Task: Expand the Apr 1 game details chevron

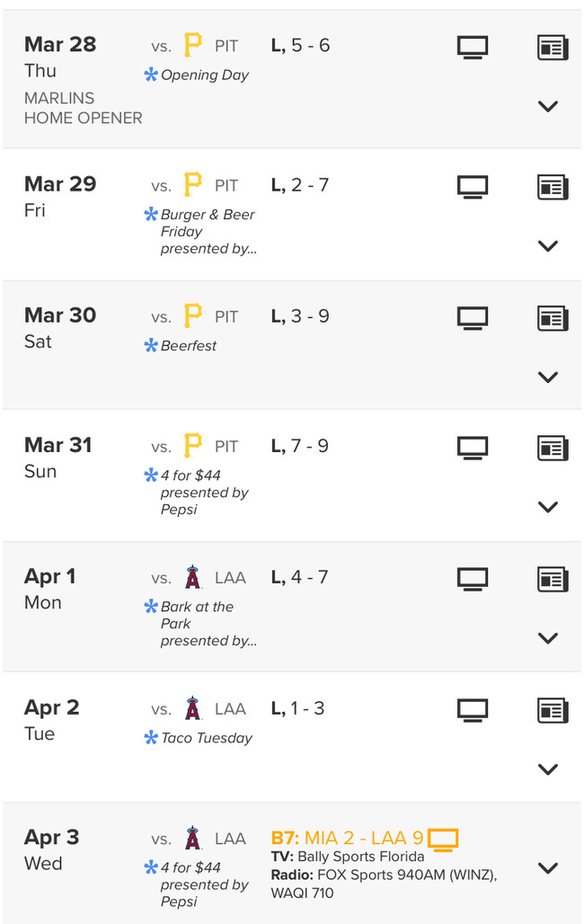Action: pyautogui.click(x=547, y=638)
